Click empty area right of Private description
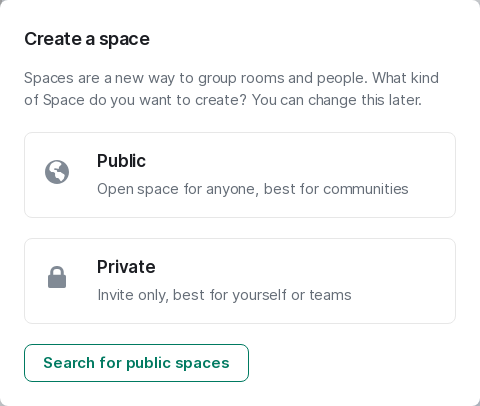This screenshot has width=480, height=406. 403,295
